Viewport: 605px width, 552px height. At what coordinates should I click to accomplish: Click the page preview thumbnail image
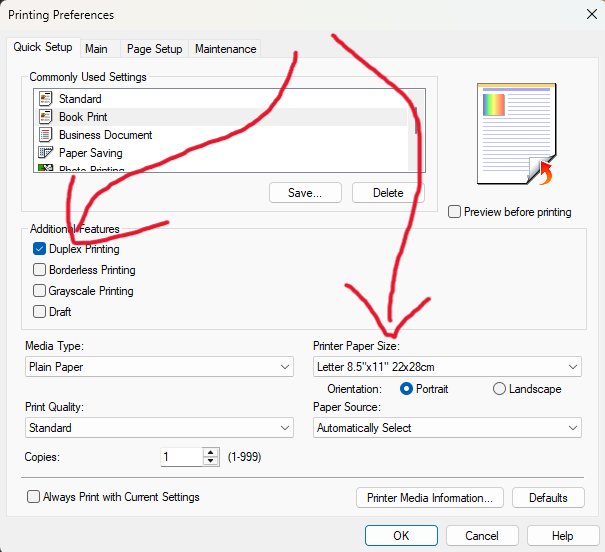tap(516, 134)
